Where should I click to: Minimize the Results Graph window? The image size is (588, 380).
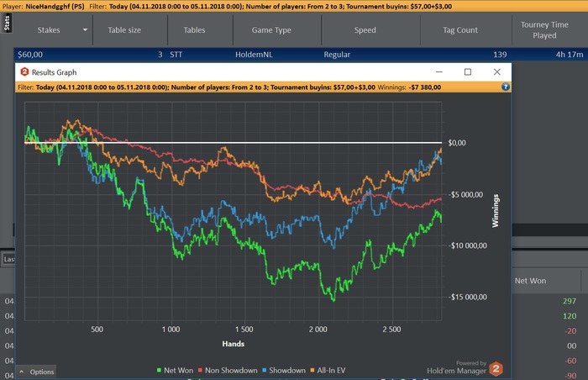click(x=439, y=71)
